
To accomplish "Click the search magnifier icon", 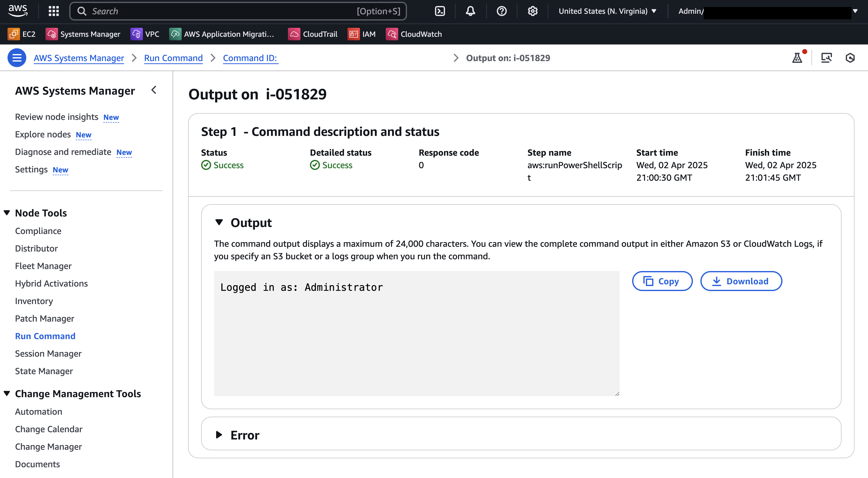I will click(82, 11).
